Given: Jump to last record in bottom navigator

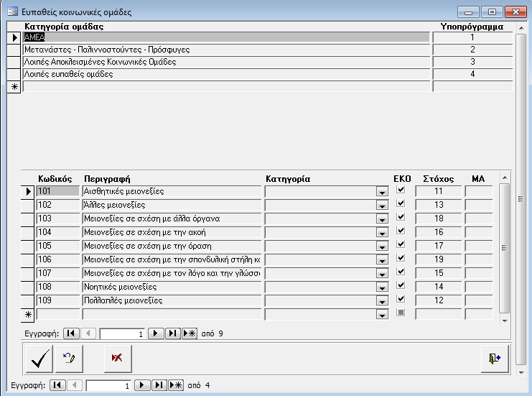Looking at the screenshot, I should click(x=159, y=385).
